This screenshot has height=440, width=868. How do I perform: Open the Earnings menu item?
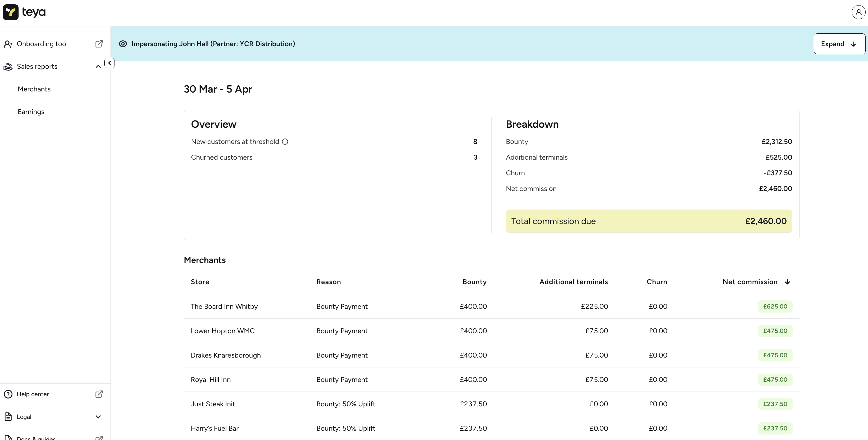coord(31,112)
